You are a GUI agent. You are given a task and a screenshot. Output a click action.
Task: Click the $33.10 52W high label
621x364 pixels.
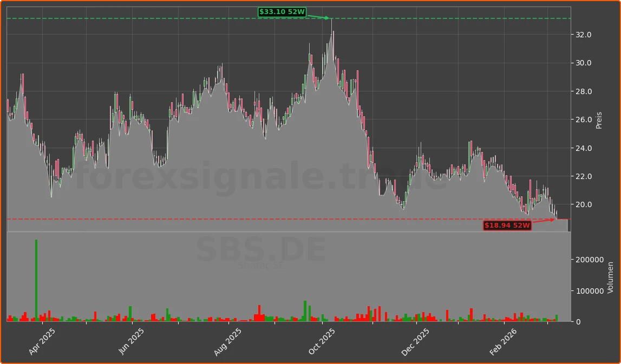(283, 11)
